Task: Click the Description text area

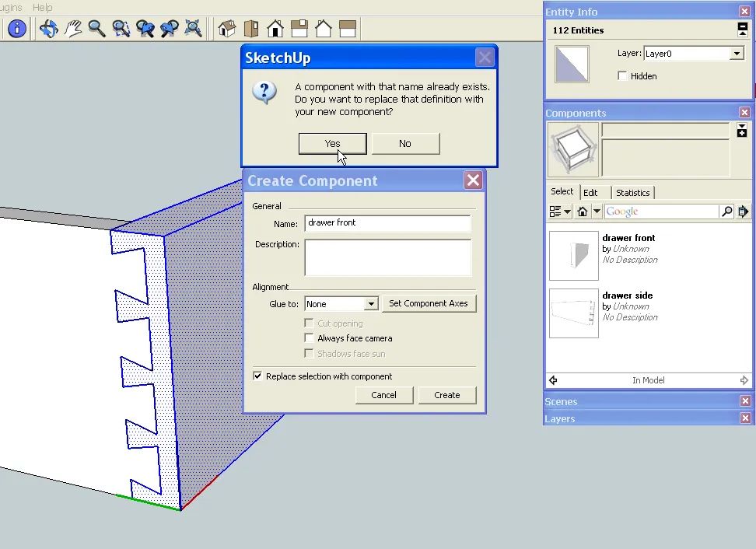Action: point(387,257)
